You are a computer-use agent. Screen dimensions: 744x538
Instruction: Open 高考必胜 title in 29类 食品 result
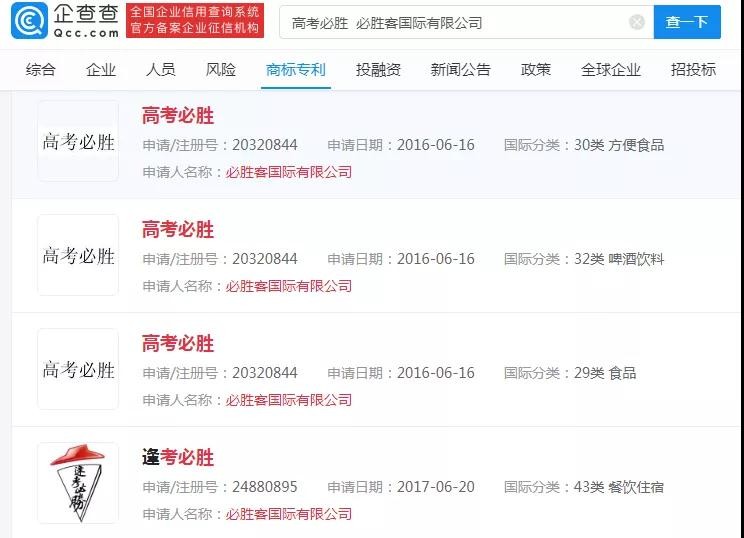click(x=178, y=343)
